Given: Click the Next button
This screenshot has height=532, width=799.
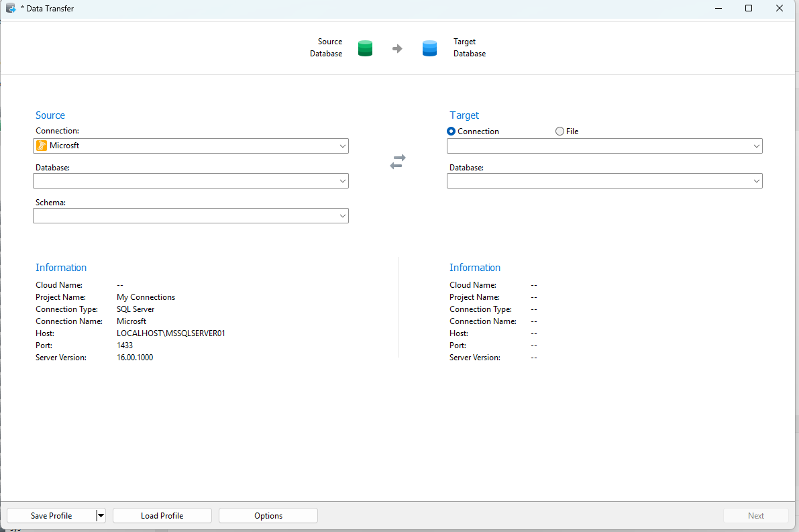Looking at the screenshot, I should coord(755,516).
